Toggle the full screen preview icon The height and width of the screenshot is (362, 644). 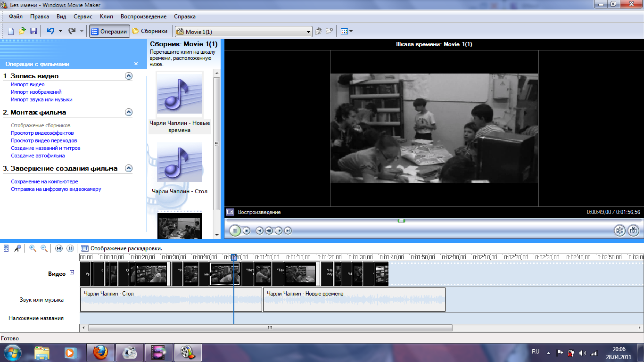coord(230,212)
